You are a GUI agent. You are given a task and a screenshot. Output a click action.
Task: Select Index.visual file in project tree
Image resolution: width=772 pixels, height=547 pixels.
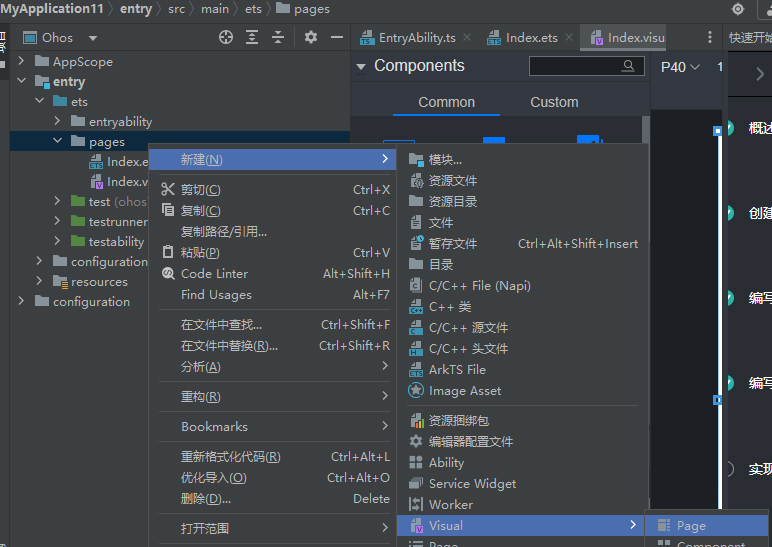click(x=119, y=182)
